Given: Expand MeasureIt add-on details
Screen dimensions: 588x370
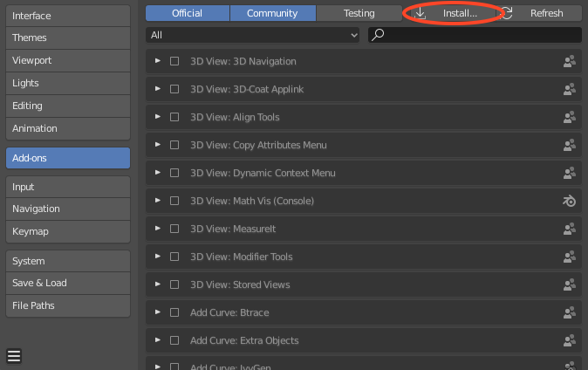Looking at the screenshot, I should point(158,229).
